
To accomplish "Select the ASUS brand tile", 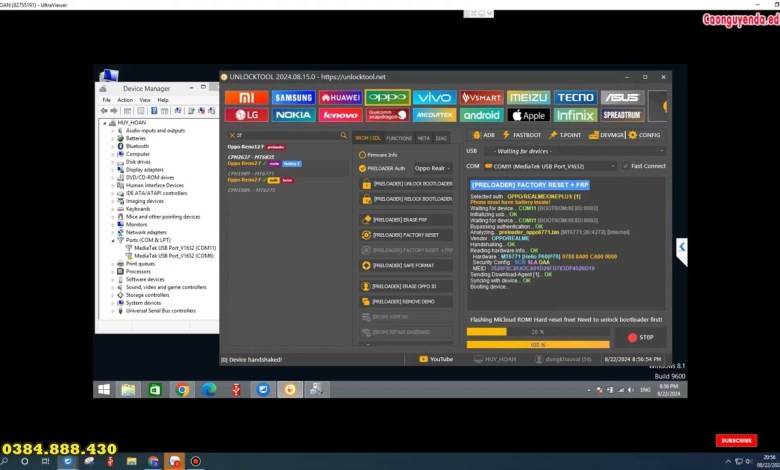I will 622,98.
